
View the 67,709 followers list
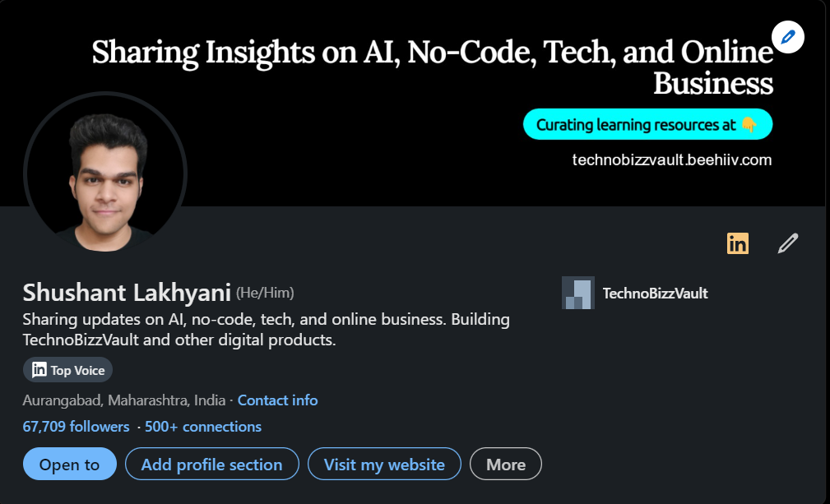[77, 426]
